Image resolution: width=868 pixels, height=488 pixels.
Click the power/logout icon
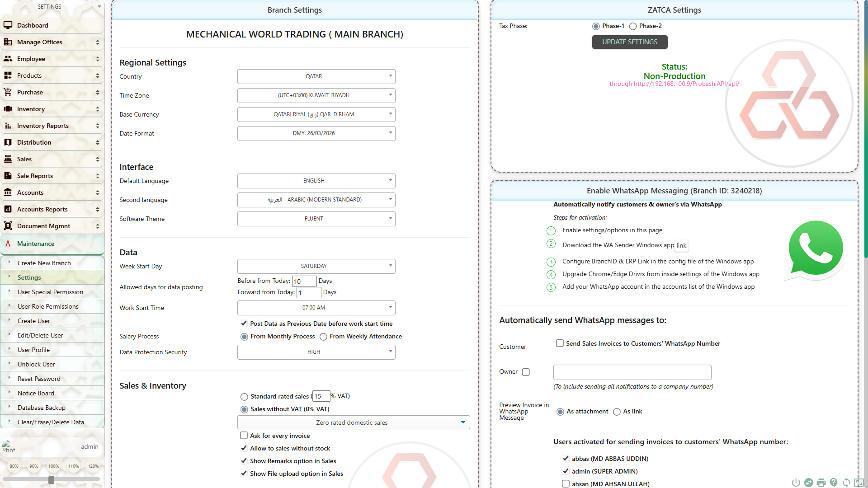[x=796, y=483]
